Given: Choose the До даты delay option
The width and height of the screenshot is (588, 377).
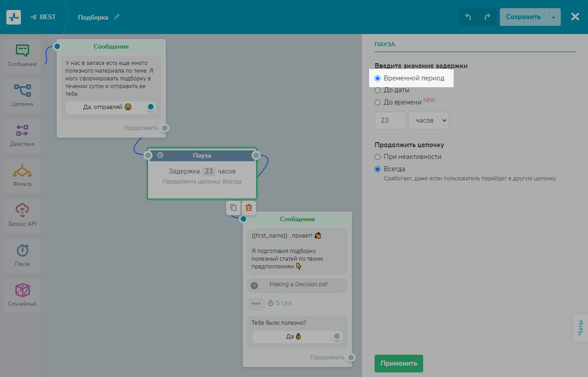Looking at the screenshot, I should (378, 90).
